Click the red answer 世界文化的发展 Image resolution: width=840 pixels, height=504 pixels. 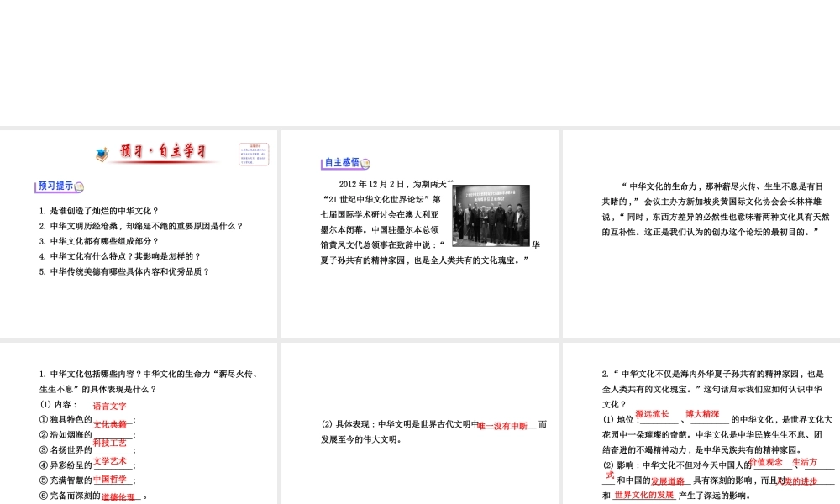pyautogui.click(x=644, y=495)
